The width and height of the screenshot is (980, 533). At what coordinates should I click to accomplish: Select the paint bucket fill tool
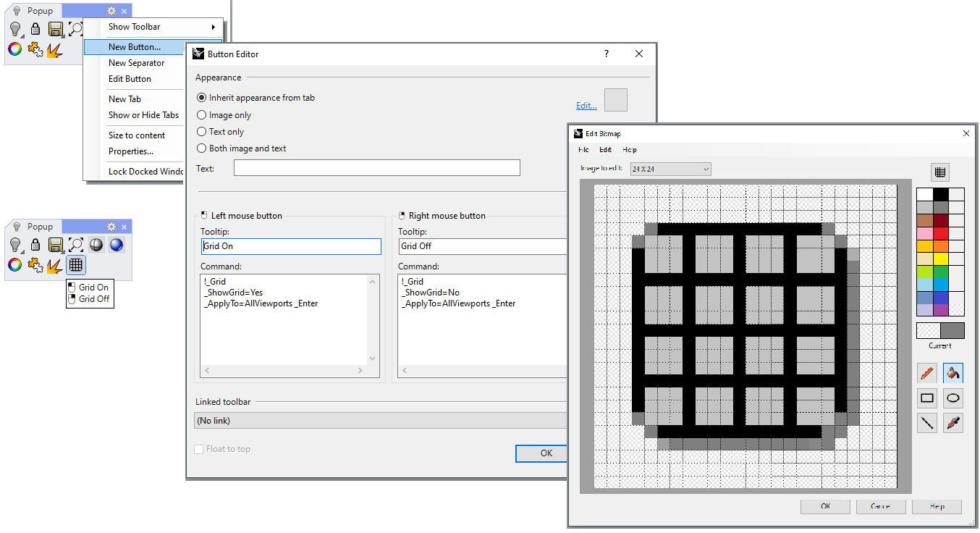pyautogui.click(x=953, y=373)
